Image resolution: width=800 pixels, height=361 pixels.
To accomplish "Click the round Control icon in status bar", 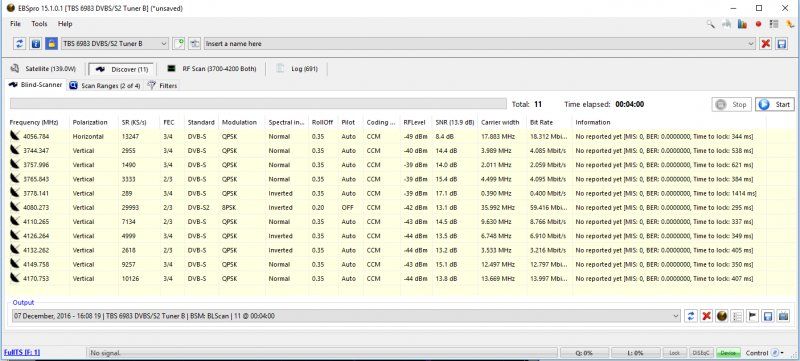I will click(x=774, y=353).
